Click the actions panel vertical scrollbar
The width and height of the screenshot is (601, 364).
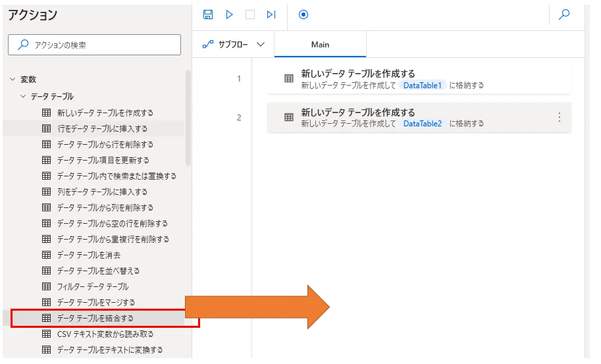tap(188, 118)
